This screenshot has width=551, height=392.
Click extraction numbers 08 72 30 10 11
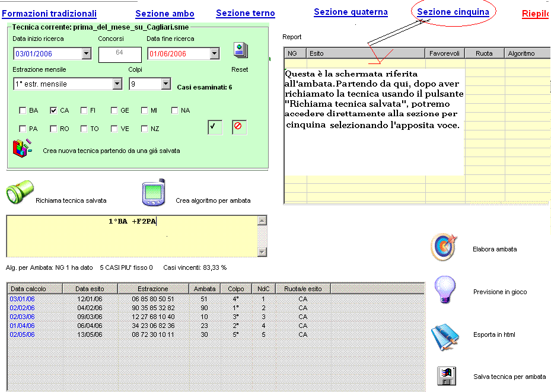click(x=153, y=334)
